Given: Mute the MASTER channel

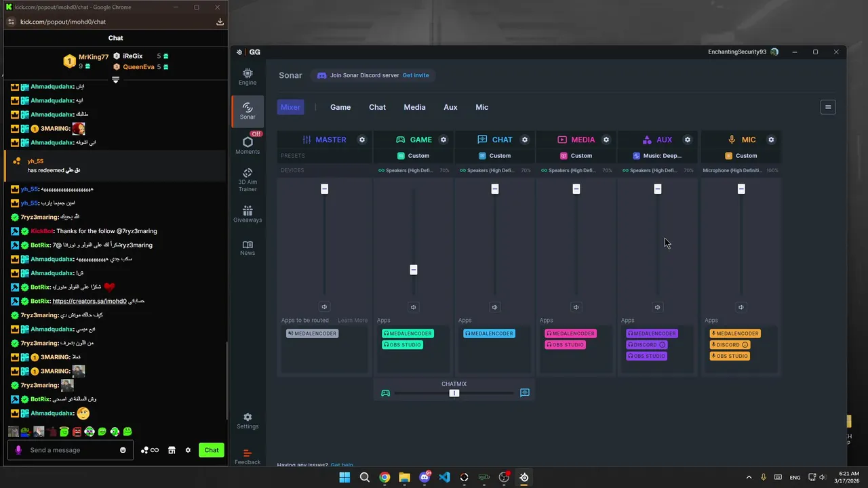Looking at the screenshot, I should (x=324, y=307).
